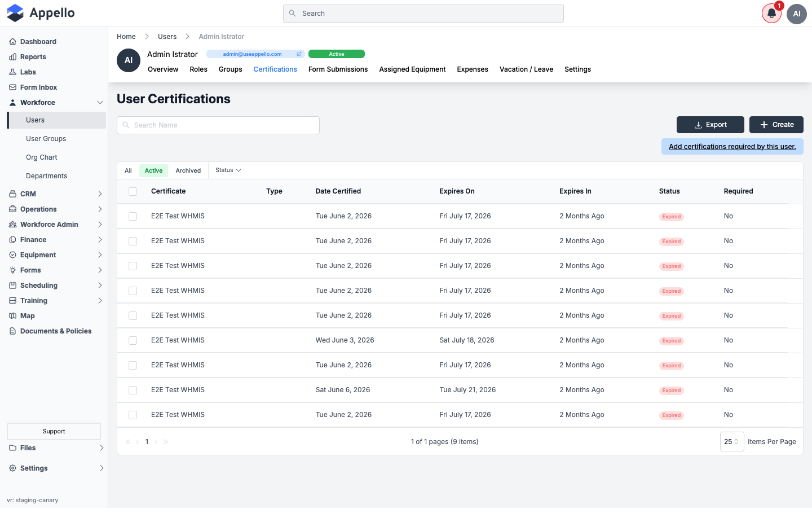Viewport: 812px width, 518px height.
Task: Show All certifications filter
Action: point(129,171)
